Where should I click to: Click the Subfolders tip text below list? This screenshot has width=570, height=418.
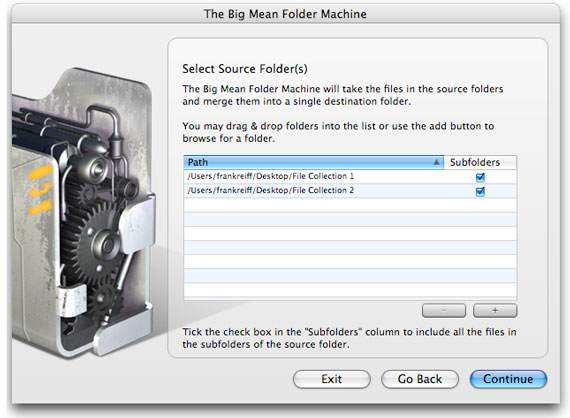point(349,338)
